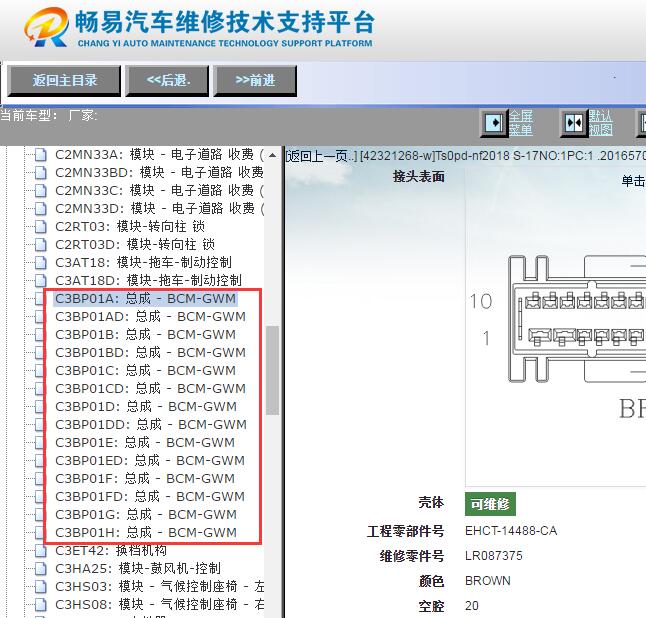Click document icon beside C3AT18:
This screenshot has height=618, width=646.
click(x=40, y=262)
